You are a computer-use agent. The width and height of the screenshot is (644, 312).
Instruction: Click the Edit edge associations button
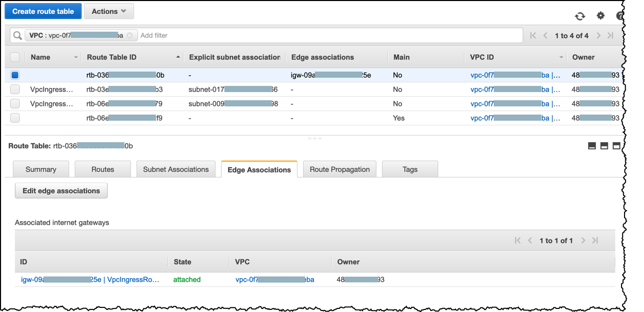point(61,190)
